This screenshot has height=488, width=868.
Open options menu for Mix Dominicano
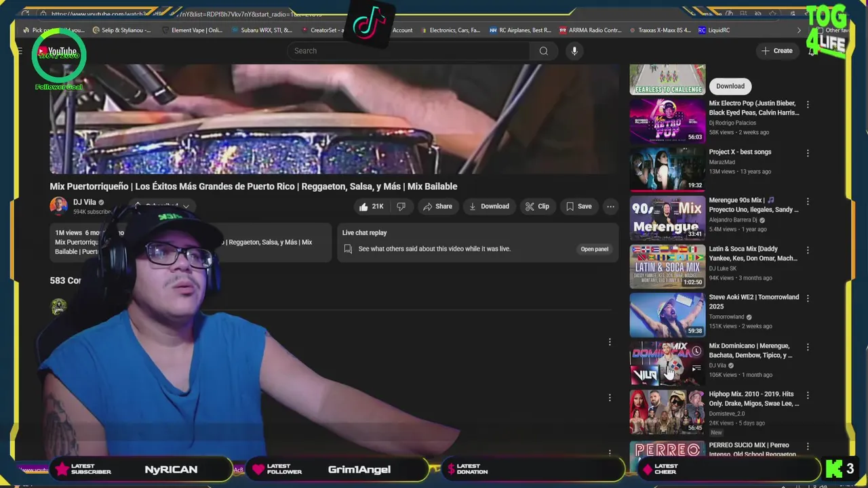808,347
